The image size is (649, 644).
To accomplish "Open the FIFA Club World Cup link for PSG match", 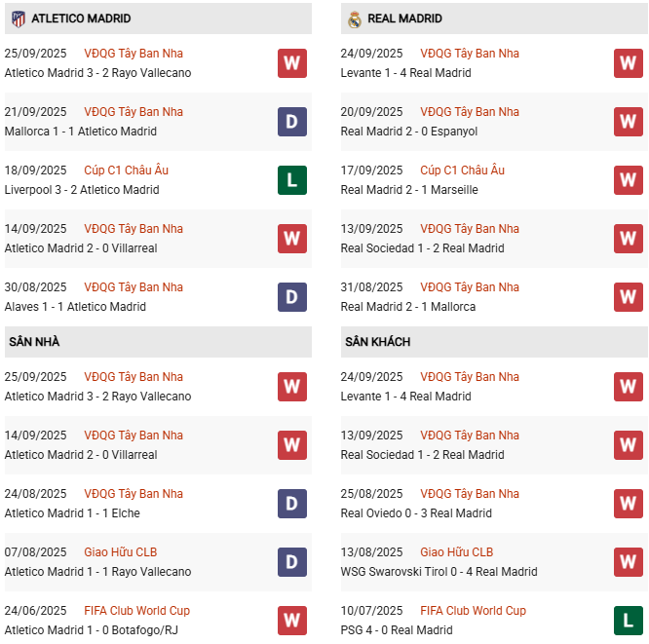I will (473, 611).
